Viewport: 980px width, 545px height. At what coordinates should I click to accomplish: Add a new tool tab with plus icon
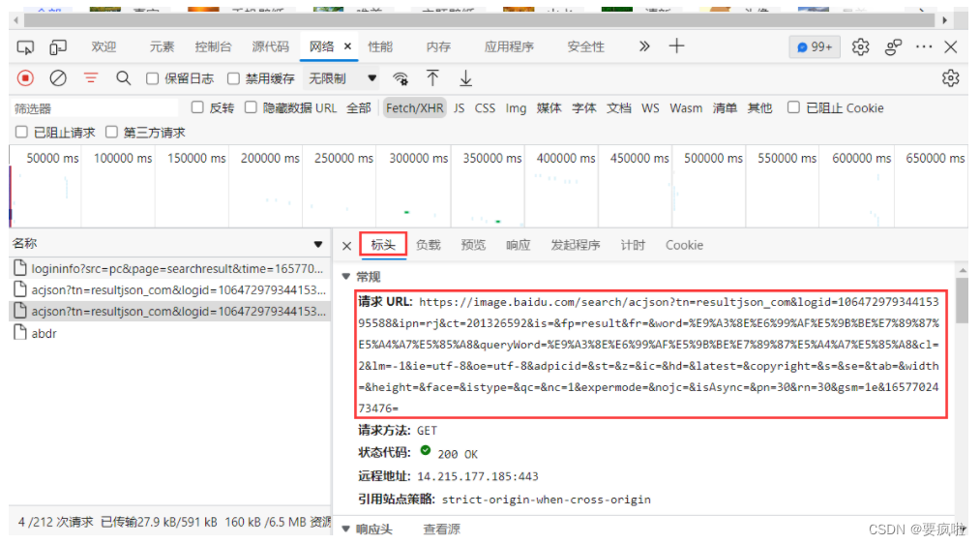tap(677, 46)
